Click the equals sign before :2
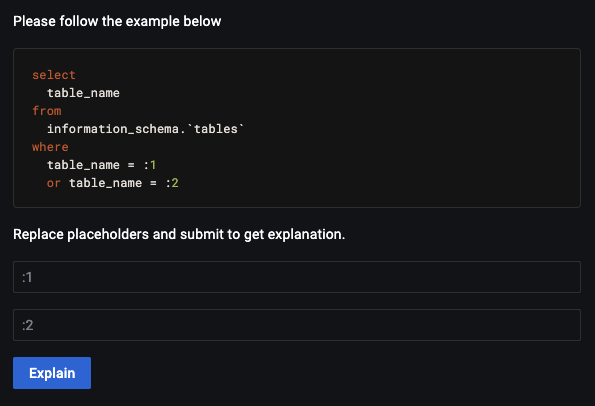This screenshot has width=595, height=406. 153,183
